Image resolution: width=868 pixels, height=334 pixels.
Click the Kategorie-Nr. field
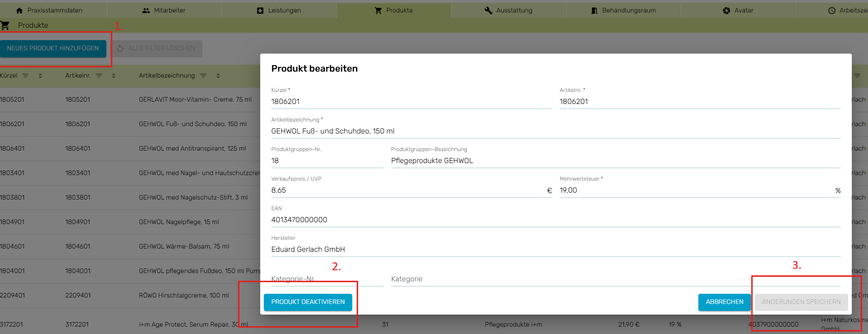click(327, 279)
